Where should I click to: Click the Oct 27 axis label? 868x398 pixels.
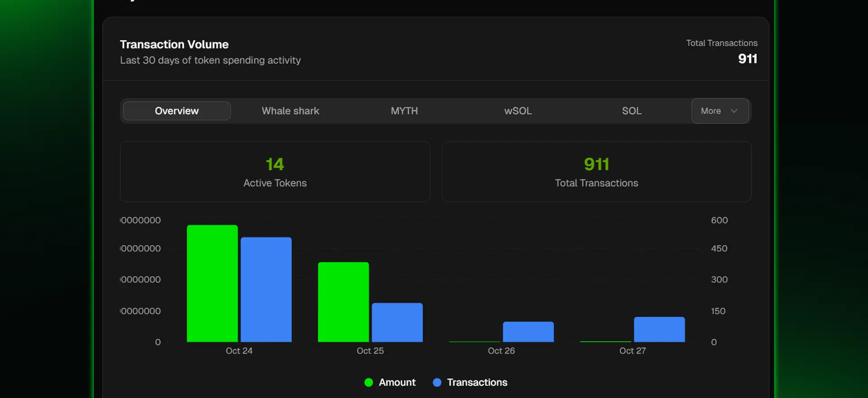(632, 351)
